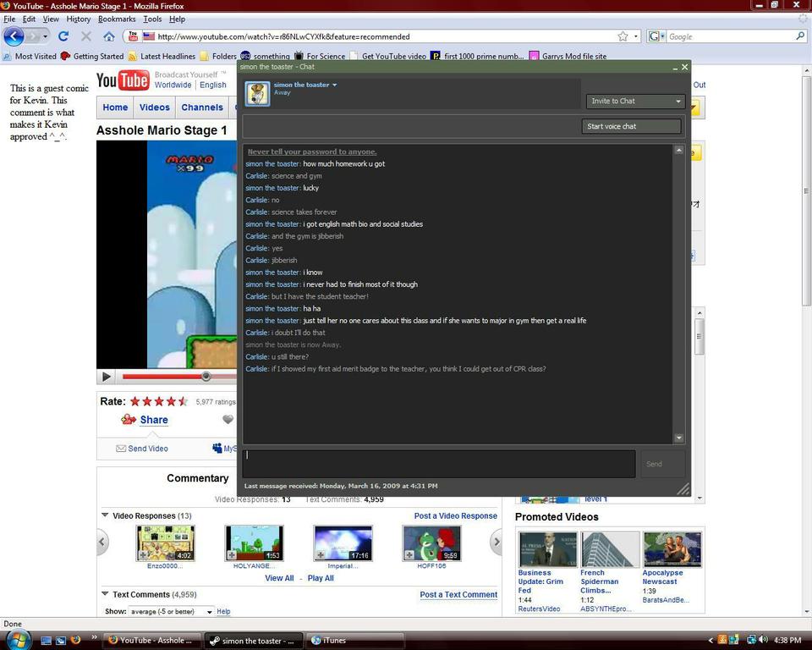Click the chat log scroll down arrow
This screenshot has width=812, height=650.
click(x=679, y=438)
